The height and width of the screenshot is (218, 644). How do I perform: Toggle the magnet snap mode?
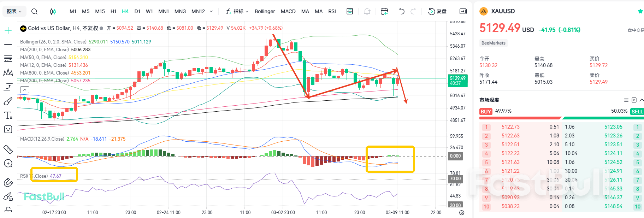click(x=8, y=182)
